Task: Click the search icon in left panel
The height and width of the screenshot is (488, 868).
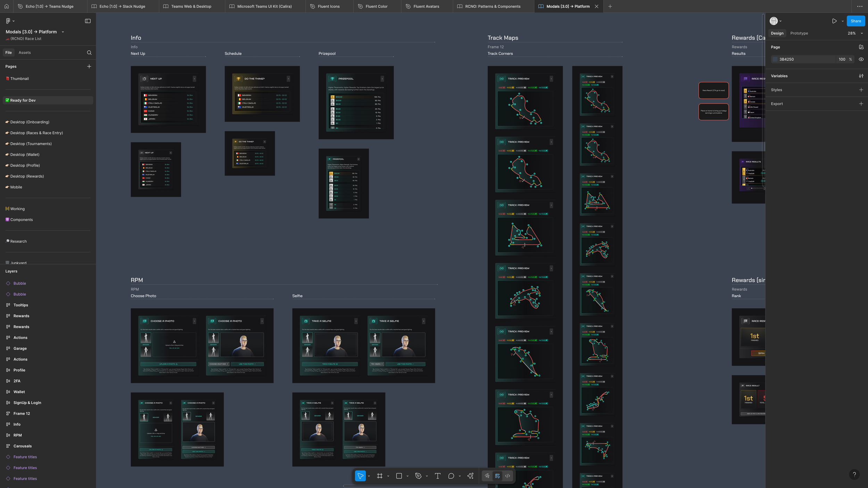Action: 89,53
